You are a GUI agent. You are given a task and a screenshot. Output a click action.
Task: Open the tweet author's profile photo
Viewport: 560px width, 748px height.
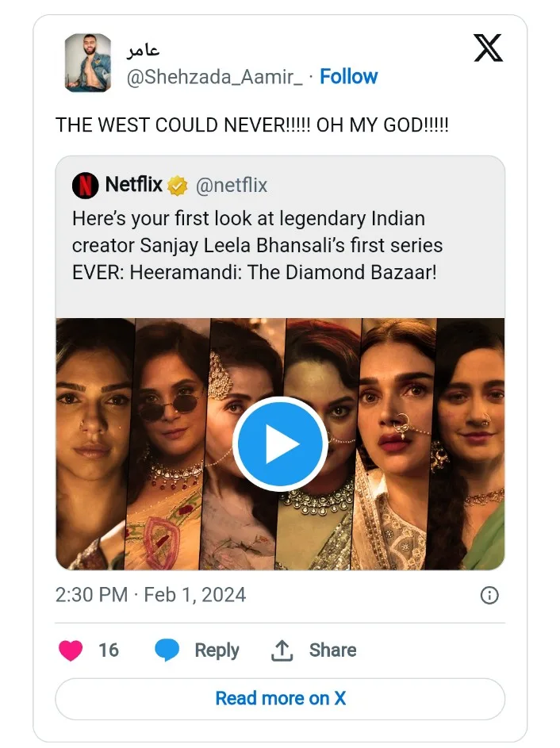coord(88,63)
